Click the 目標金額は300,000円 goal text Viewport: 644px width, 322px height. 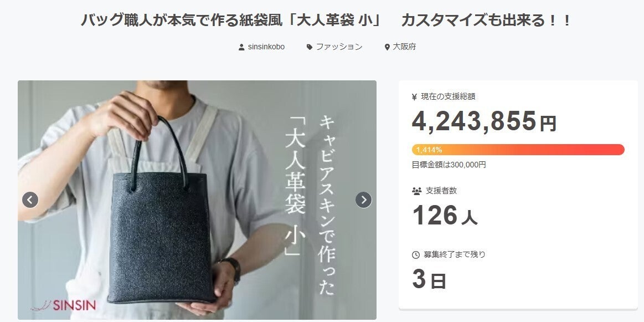pos(449,165)
